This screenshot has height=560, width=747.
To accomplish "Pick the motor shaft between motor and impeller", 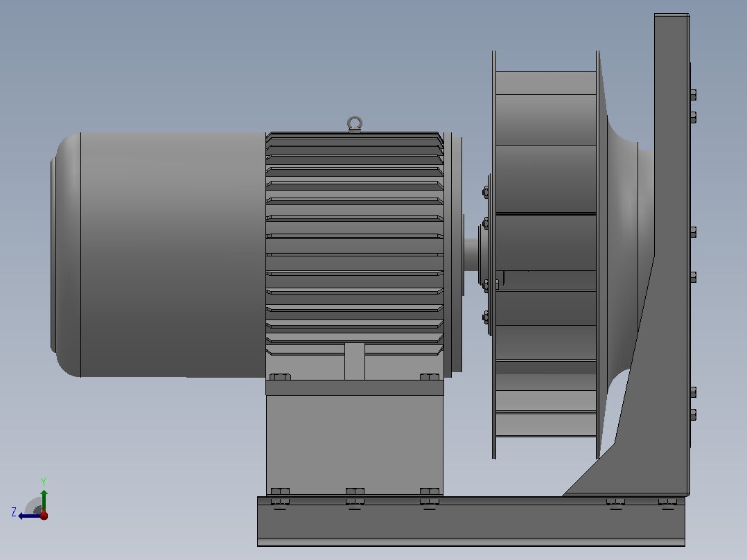I will coord(471,255).
